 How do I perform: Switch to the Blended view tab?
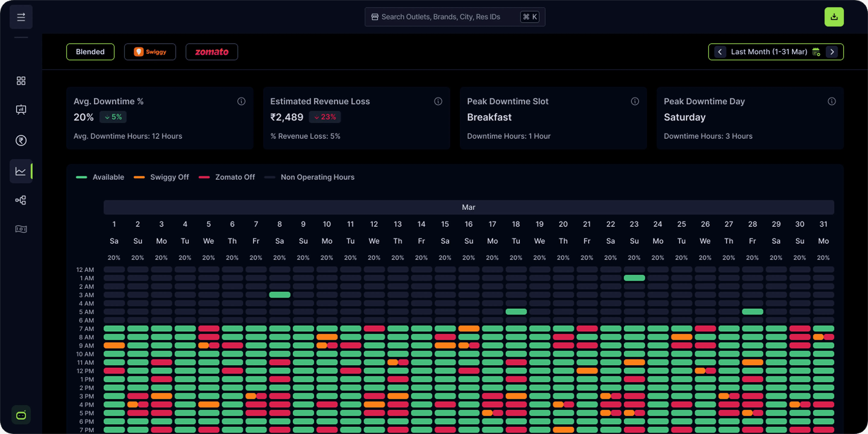click(90, 52)
